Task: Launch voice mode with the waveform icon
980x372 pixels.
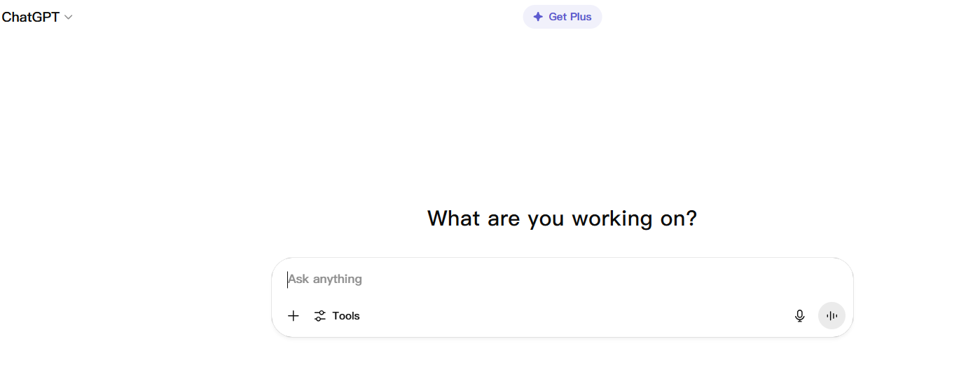Action: [831, 316]
